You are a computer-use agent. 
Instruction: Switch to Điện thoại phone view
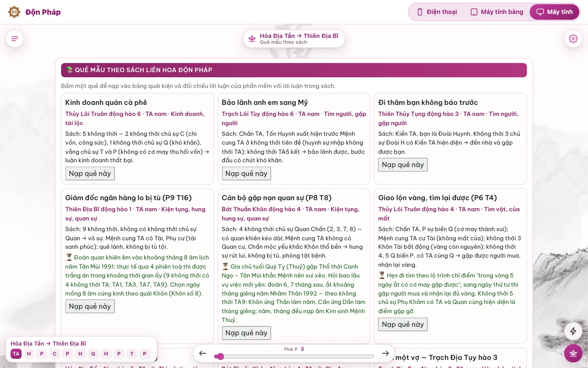[437, 12]
